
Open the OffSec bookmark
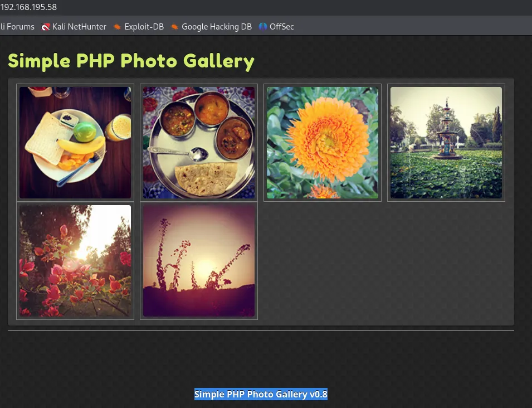(276, 27)
